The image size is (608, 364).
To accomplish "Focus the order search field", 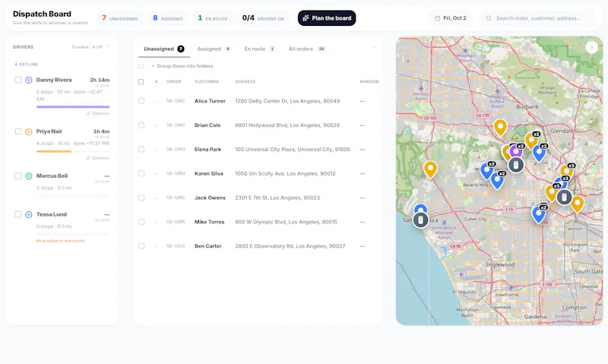I will 537,18.
